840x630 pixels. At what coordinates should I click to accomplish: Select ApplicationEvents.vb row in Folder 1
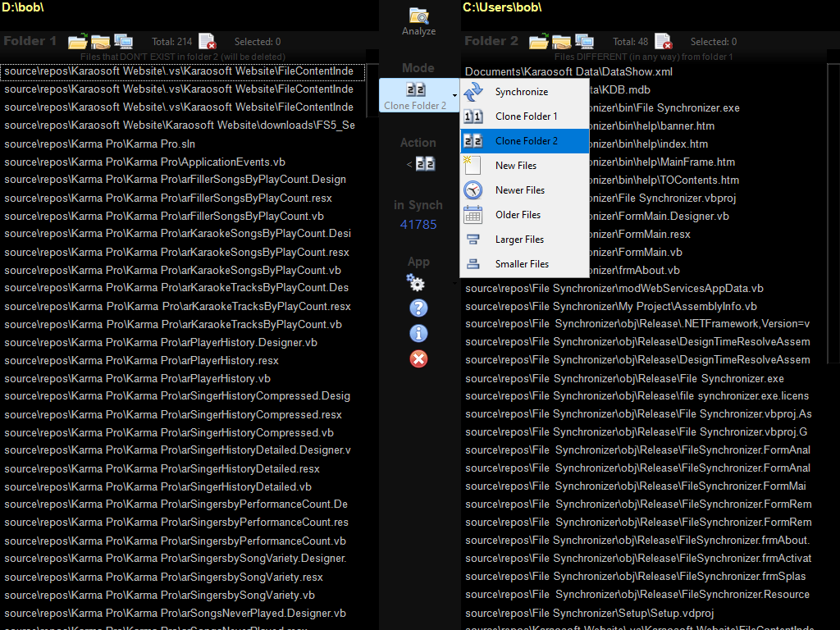coord(182,162)
